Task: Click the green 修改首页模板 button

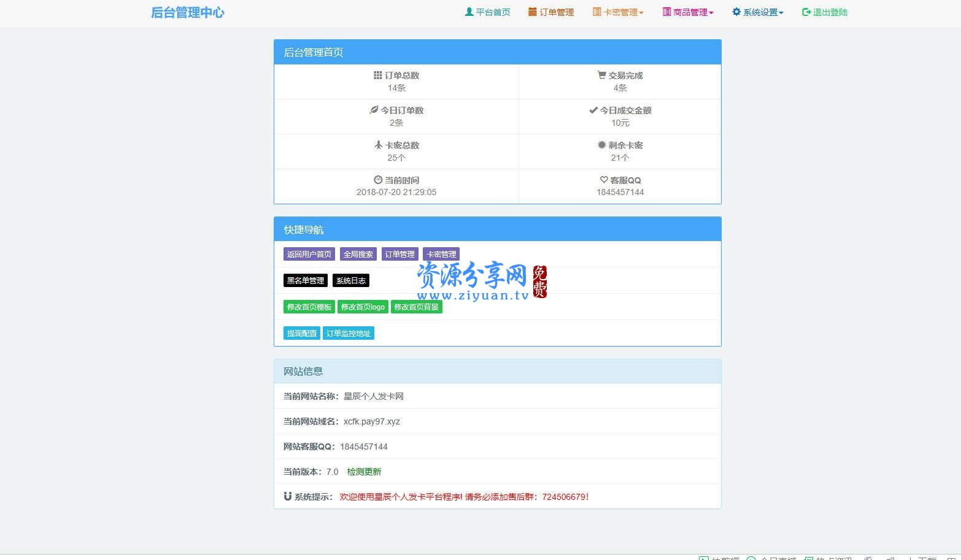Action: point(309,307)
